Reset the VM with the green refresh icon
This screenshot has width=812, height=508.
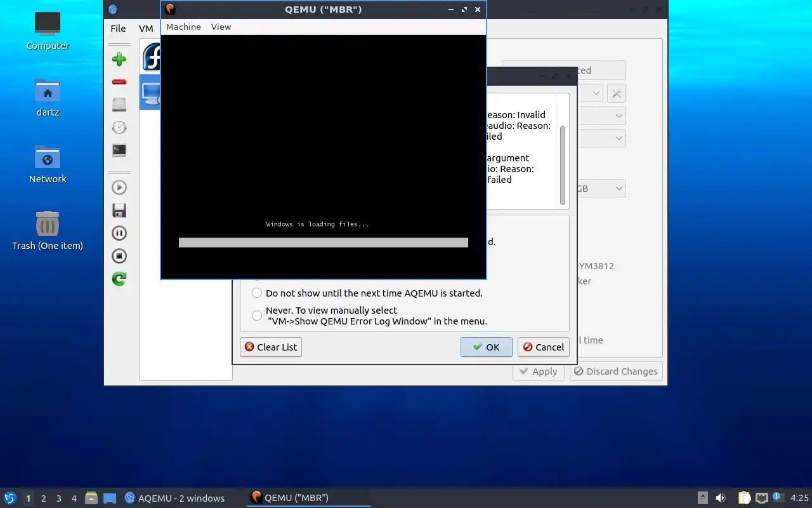119,279
